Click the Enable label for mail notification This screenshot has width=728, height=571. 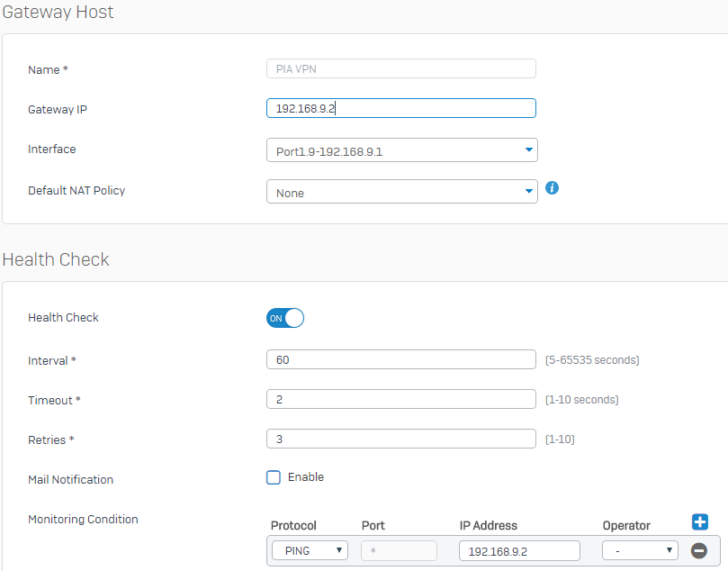pos(305,477)
